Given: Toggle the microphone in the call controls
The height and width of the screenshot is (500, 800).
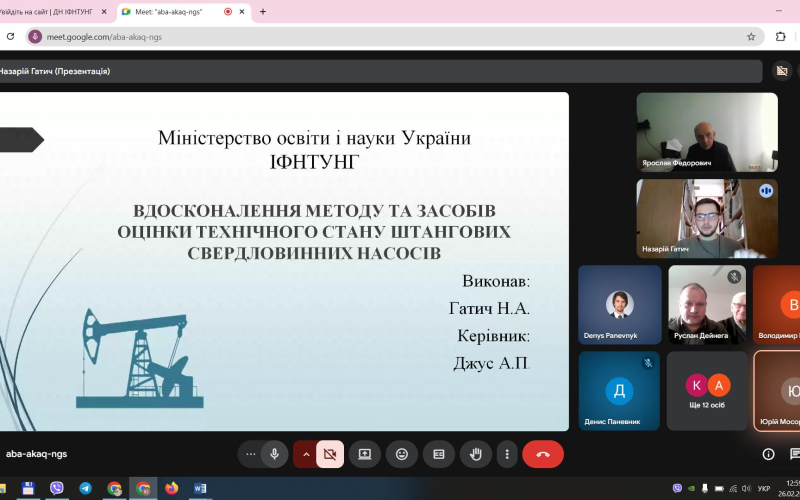Looking at the screenshot, I should coord(274,454).
